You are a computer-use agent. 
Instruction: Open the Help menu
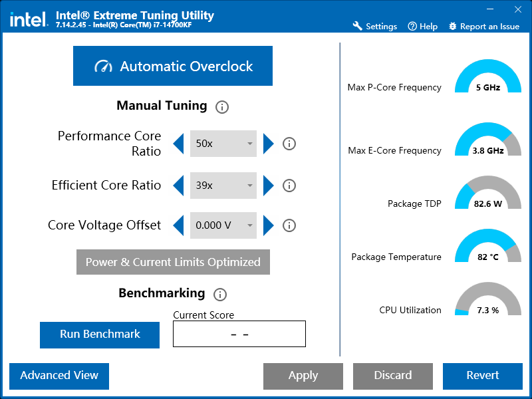(x=423, y=27)
